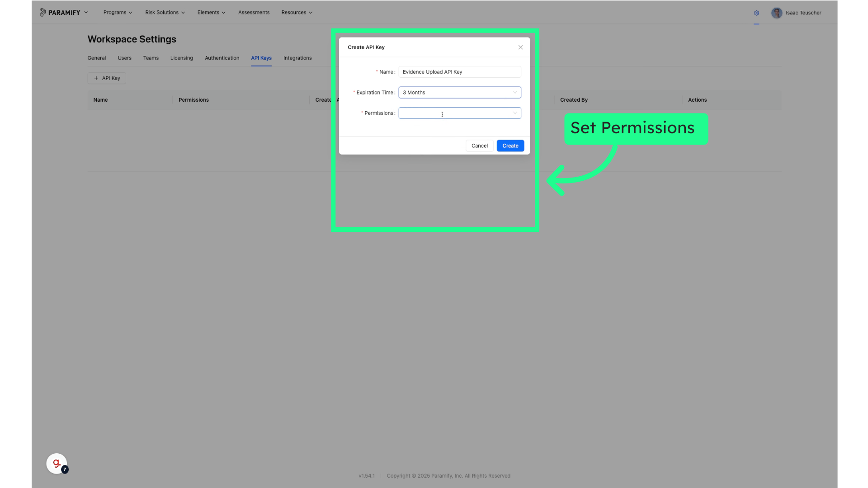Click the Name column header
The image size is (868, 488).
coord(100,100)
